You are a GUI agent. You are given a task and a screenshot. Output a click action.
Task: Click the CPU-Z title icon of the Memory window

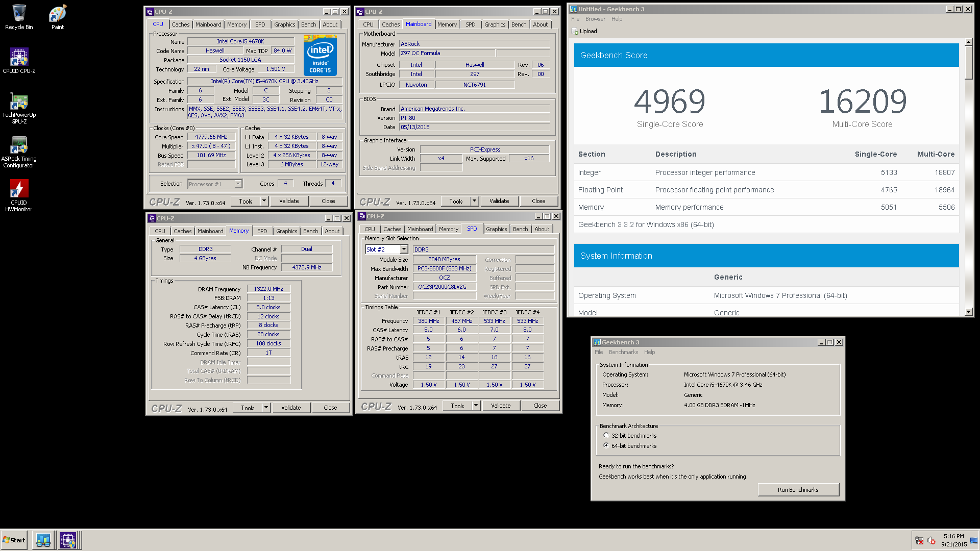152,218
